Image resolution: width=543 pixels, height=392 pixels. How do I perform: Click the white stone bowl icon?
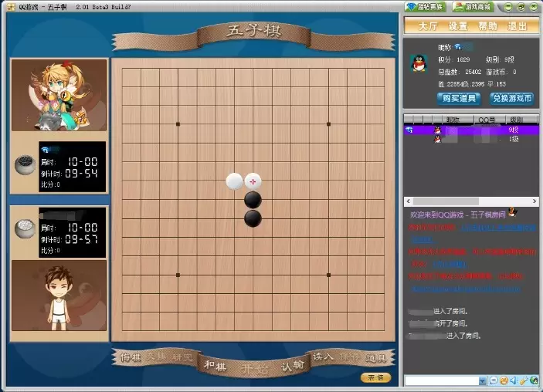25,228
